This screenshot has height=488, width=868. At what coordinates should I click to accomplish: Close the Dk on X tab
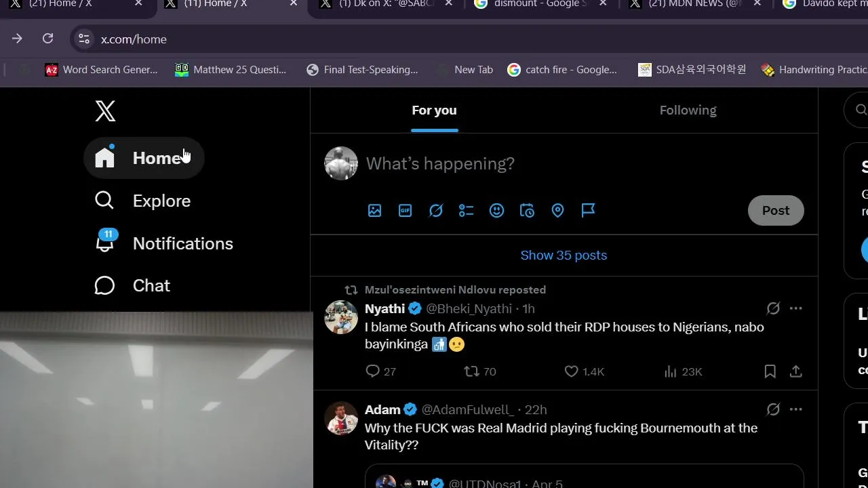(x=448, y=3)
